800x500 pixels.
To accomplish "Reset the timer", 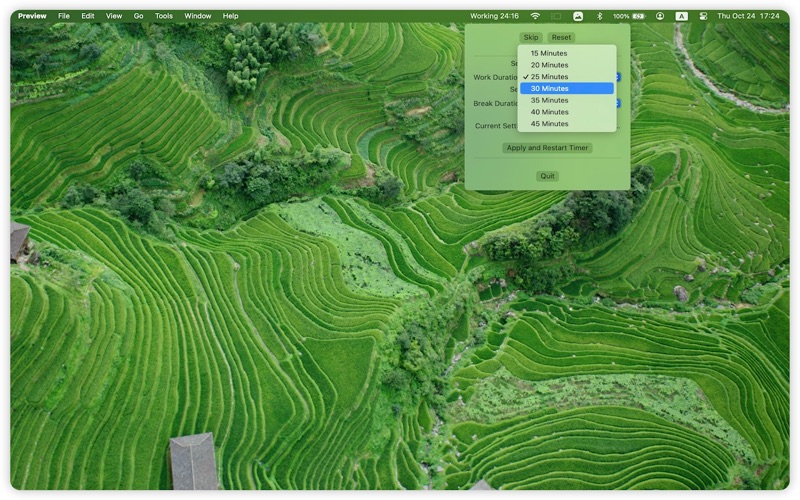I will pos(561,37).
